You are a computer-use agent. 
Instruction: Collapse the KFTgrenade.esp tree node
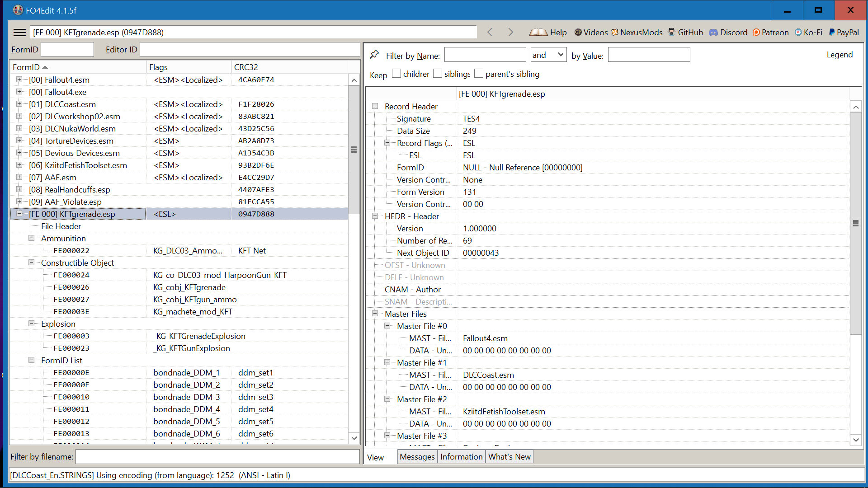point(19,214)
